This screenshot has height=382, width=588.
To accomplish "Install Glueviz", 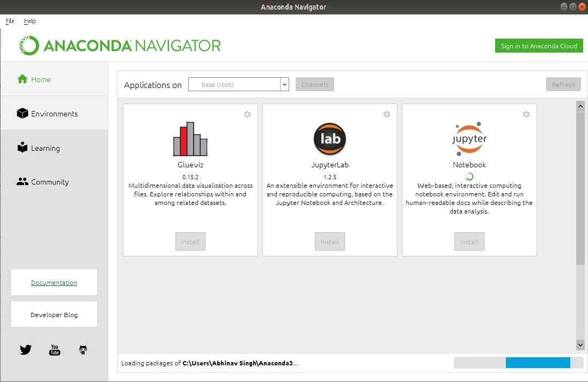I will click(190, 242).
